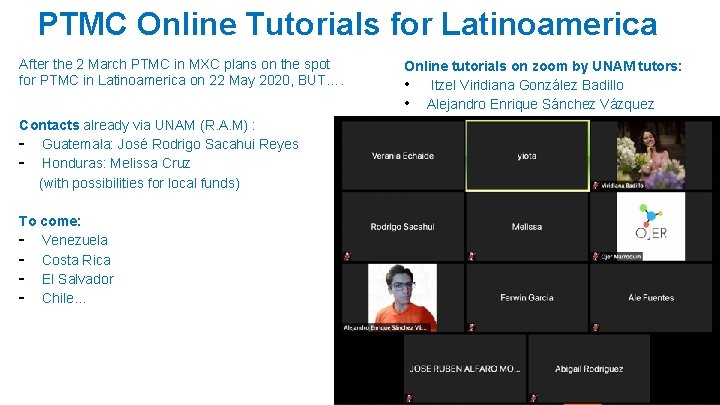The image size is (720, 405).
Task: Click the muted mic icon beside Viridiana Badillo name
Action: tap(596, 186)
